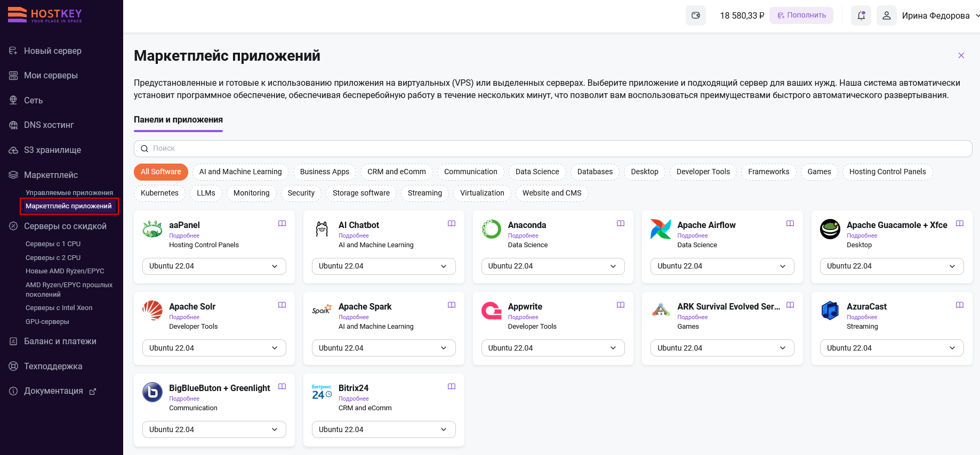Click the aaPanel app logo
Screen dimensions: 980x455
click(x=152, y=229)
